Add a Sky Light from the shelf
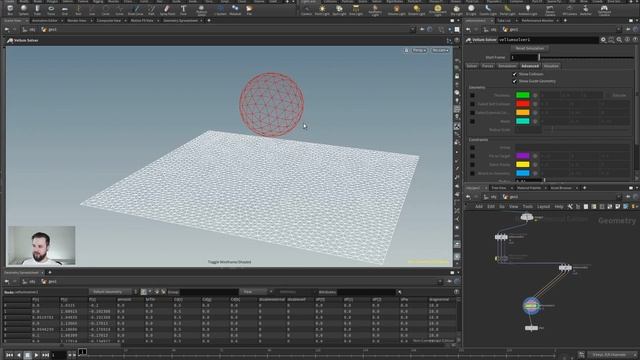 (457, 10)
